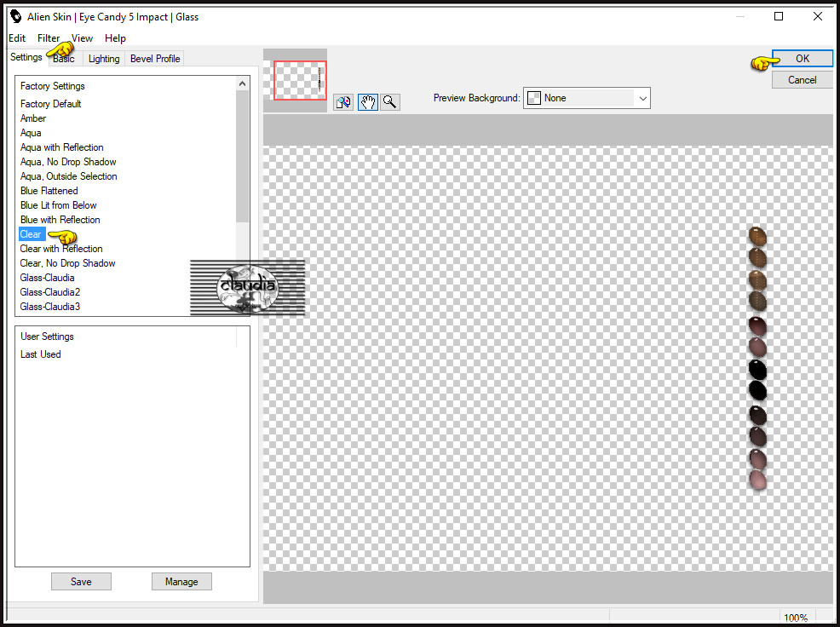Click the Manage settings button
The image size is (840, 627).
(x=181, y=582)
